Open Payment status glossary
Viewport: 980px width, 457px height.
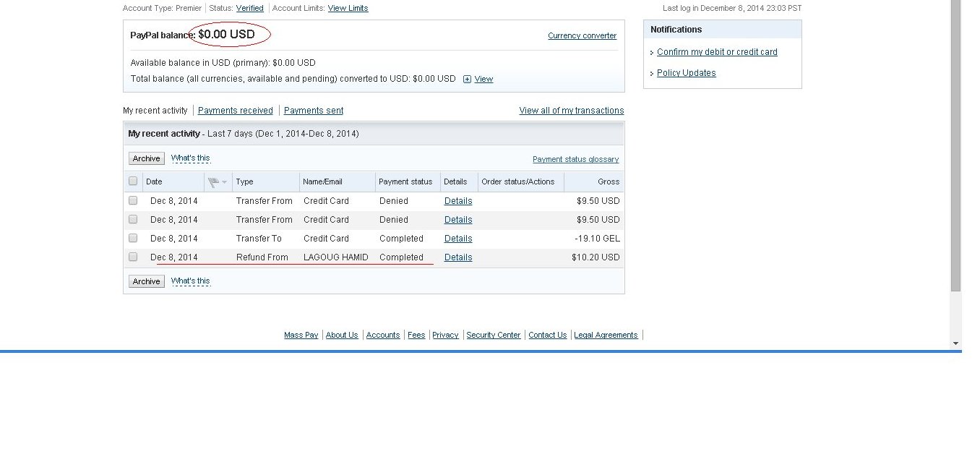(576, 159)
